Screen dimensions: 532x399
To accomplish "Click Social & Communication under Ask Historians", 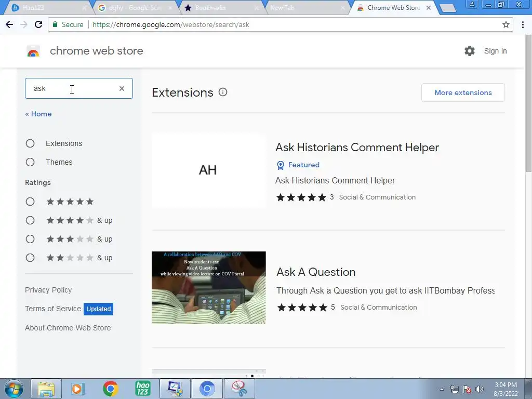I will click(x=377, y=197).
